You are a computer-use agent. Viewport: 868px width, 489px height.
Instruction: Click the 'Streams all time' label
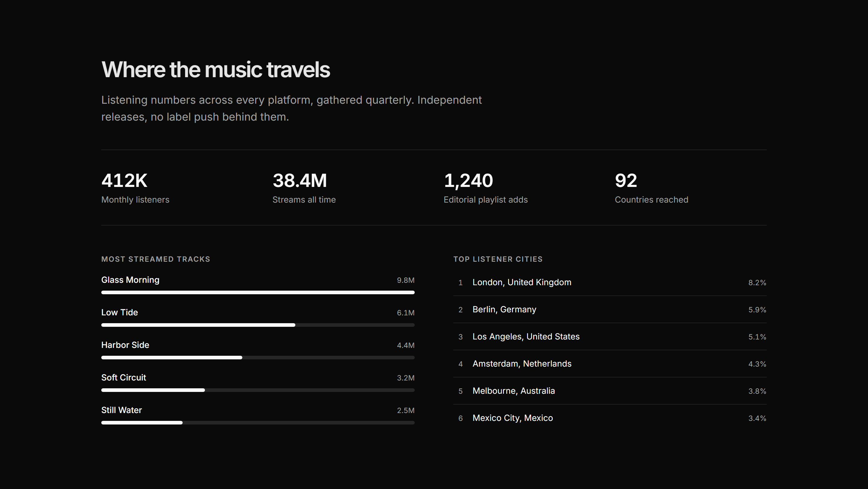(304, 200)
